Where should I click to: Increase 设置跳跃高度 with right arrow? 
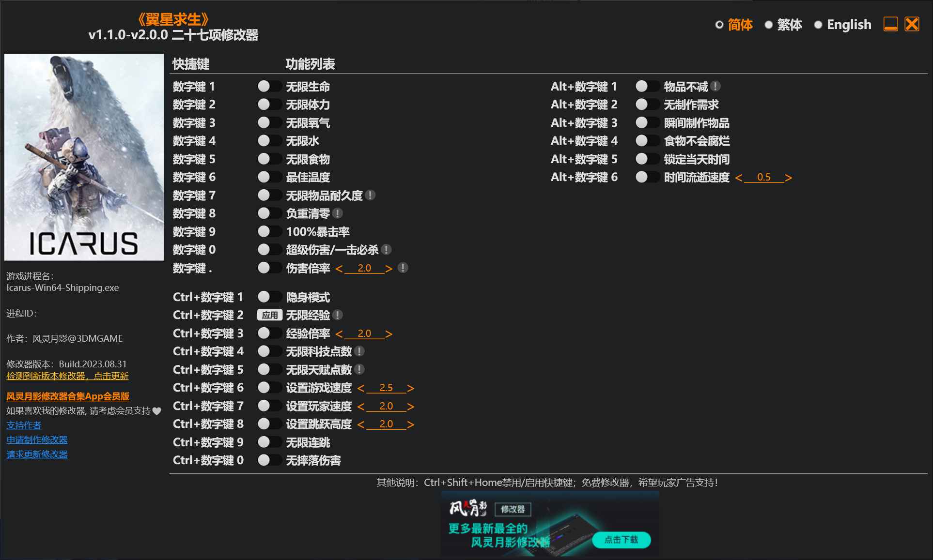[410, 424]
